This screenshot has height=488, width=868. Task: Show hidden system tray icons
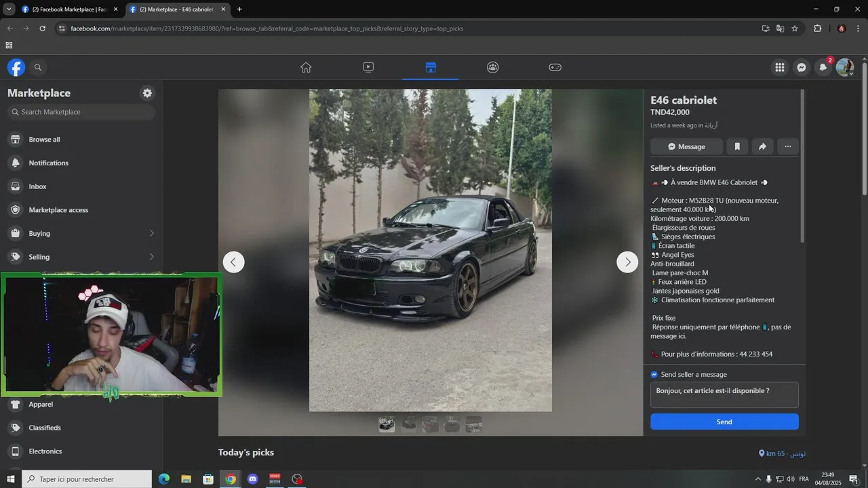[758, 479]
